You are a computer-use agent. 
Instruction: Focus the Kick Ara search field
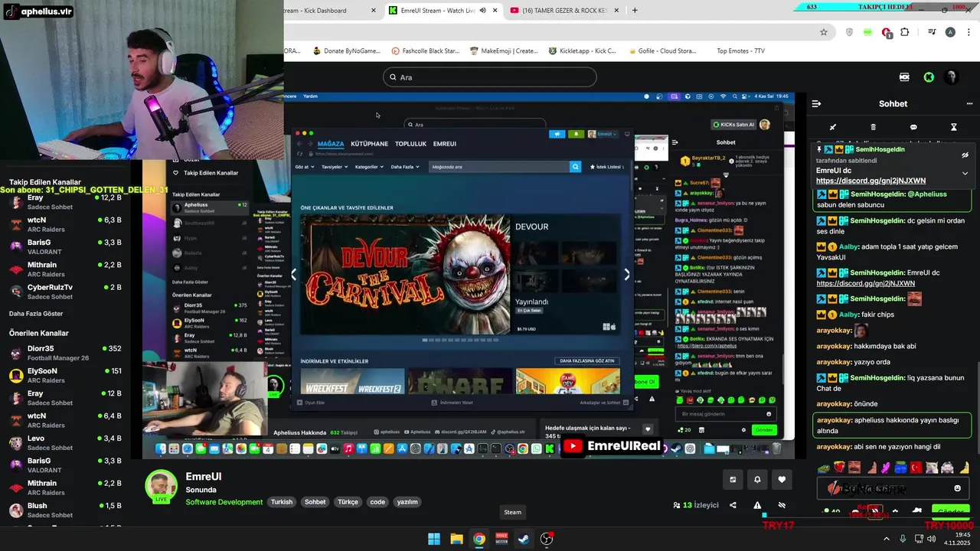tap(490, 77)
